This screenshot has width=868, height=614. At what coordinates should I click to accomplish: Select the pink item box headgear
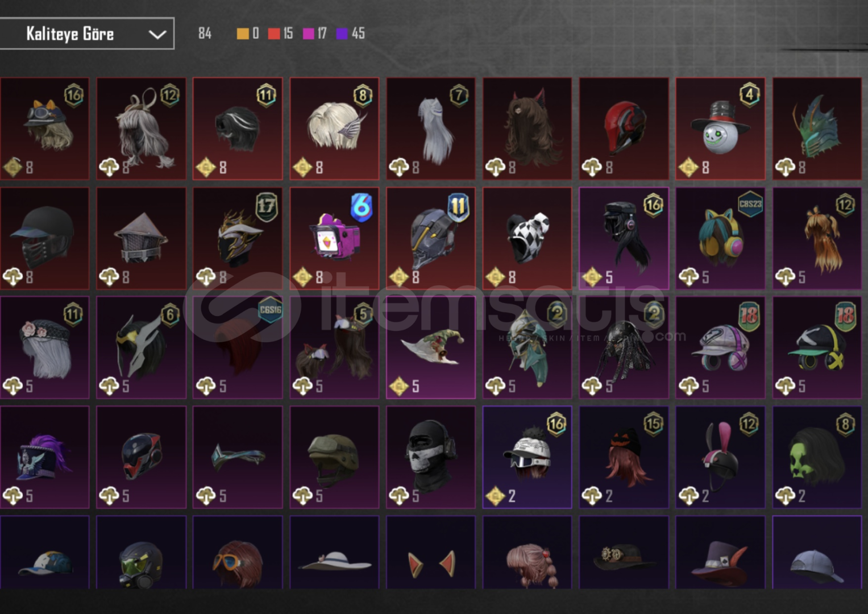pyautogui.click(x=334, y=238)
